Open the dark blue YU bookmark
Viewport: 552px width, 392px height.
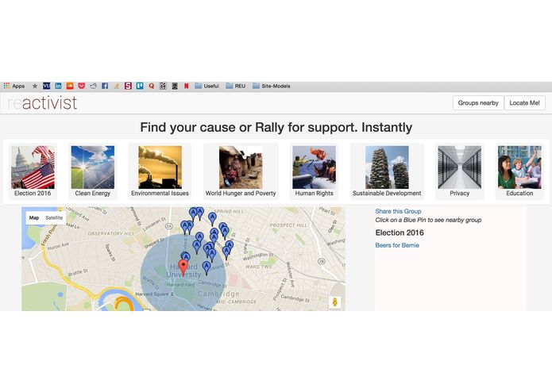tap(47, 86)
